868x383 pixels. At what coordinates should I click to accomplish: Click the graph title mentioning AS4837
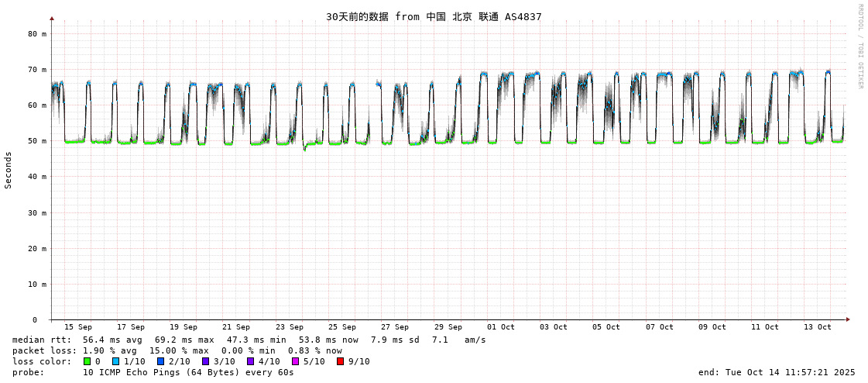pos(434,16)
